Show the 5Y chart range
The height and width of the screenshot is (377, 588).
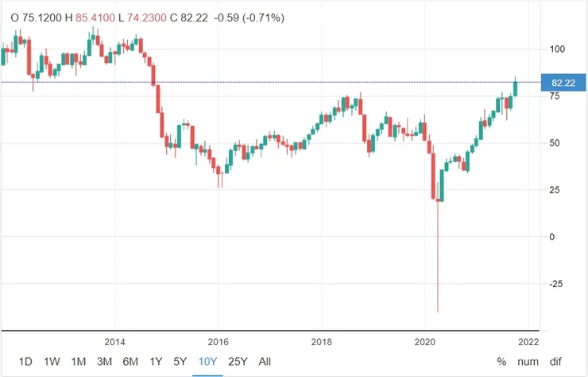point(180,361)
